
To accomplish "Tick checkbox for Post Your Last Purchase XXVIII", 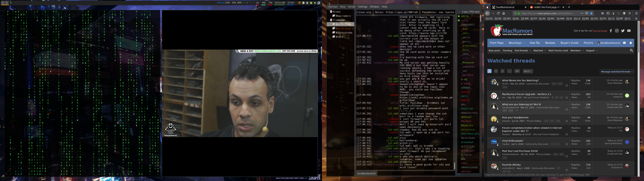I will point(567,156).
